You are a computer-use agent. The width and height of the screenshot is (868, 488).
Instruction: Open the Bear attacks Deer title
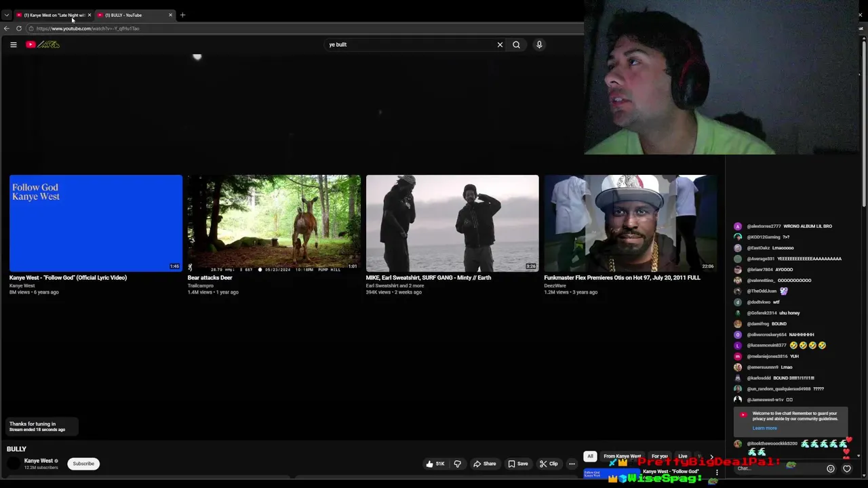tap(210, 278)
